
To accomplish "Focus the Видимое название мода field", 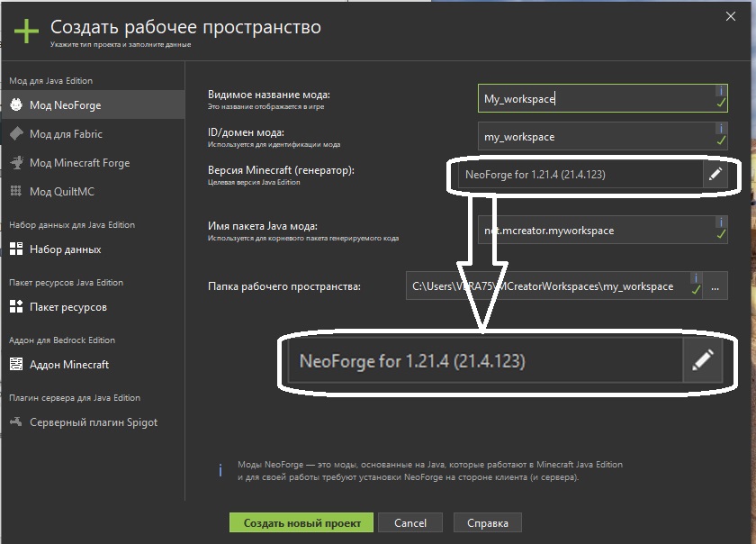I will point(603,98).
